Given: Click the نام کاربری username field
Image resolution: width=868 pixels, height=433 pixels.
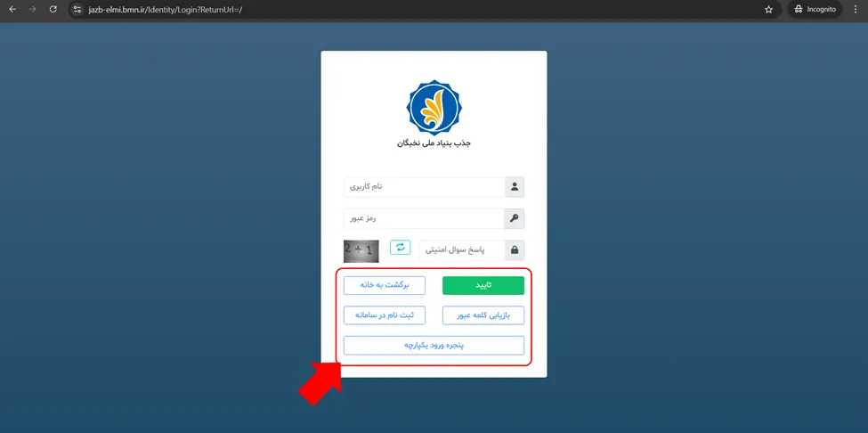Looking at the screenshot, I should coord(424,187).
